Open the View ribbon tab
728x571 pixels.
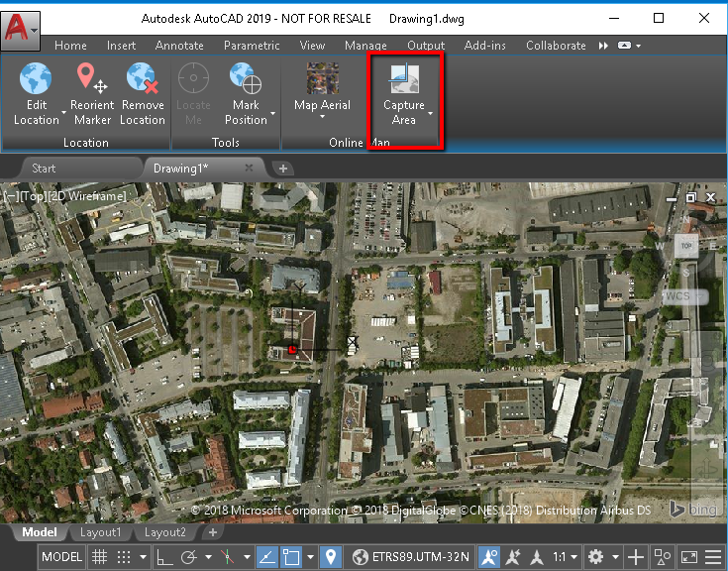click(x=312, y=46)
